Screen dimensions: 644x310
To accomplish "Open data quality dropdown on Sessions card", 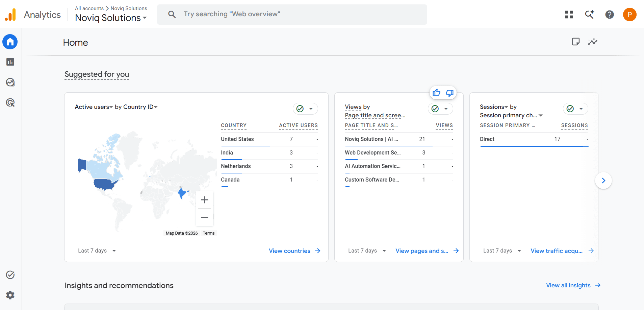I will click(575, 109).
